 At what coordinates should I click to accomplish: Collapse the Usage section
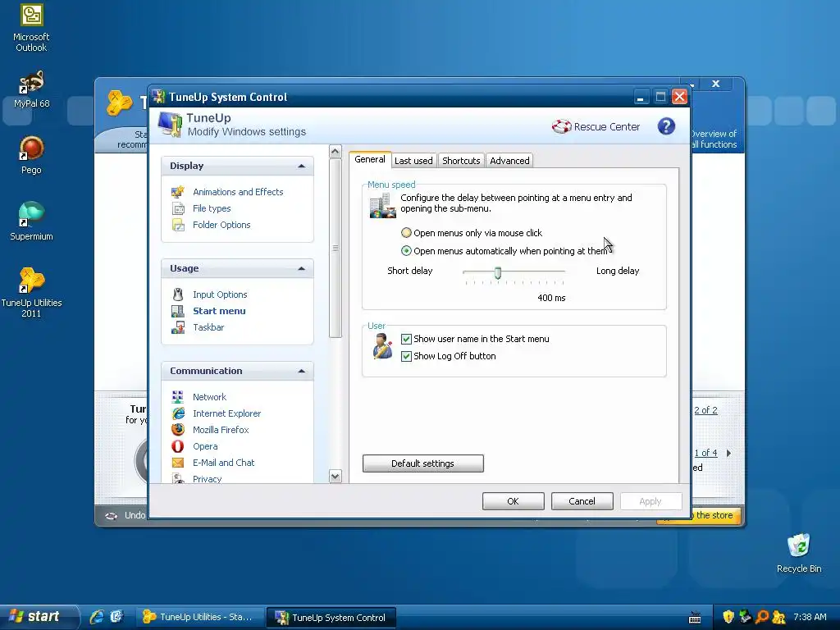coord(302,268)
